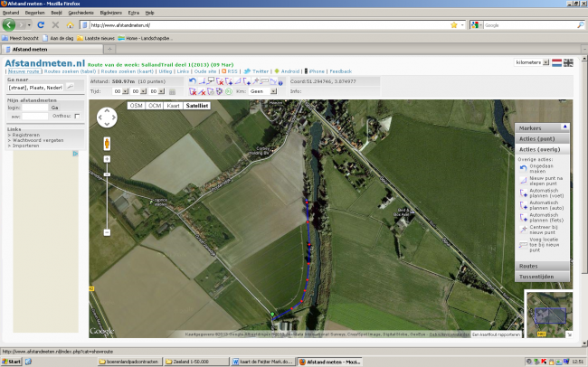Click the Windows Start button
The width and height of the screenshot is (588, 367).
(x=12, y=362)
